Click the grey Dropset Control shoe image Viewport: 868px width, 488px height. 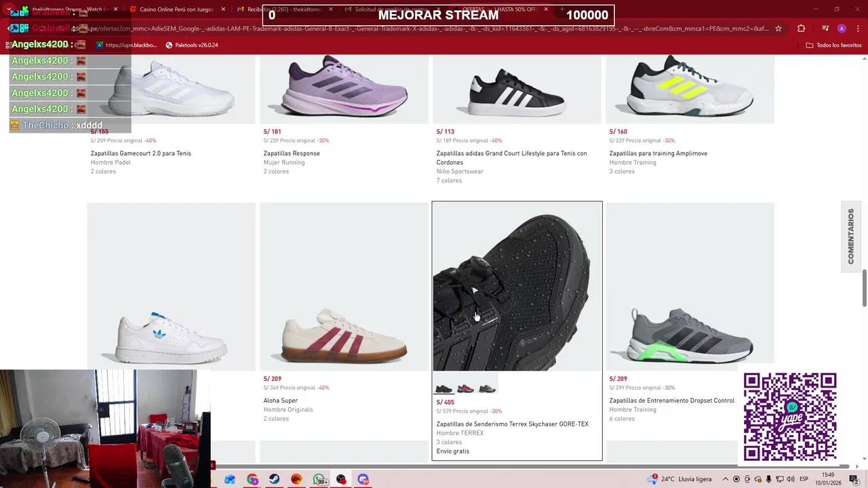pos(690,287)
